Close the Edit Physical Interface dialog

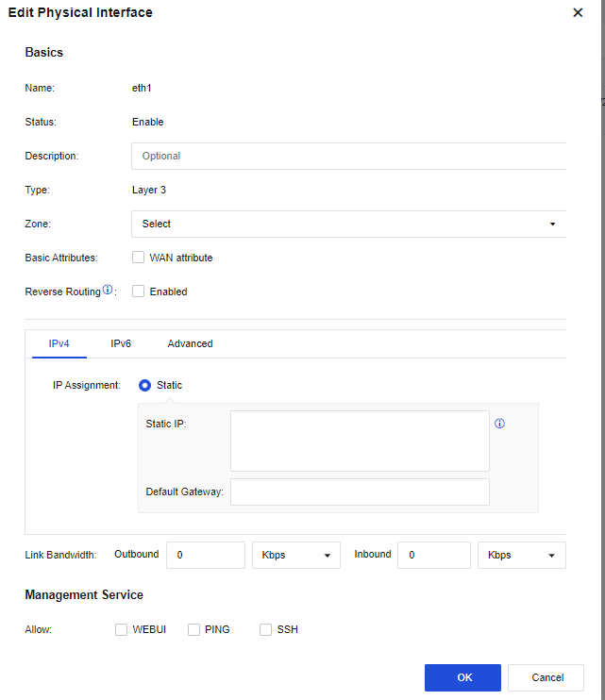point(578,13)
